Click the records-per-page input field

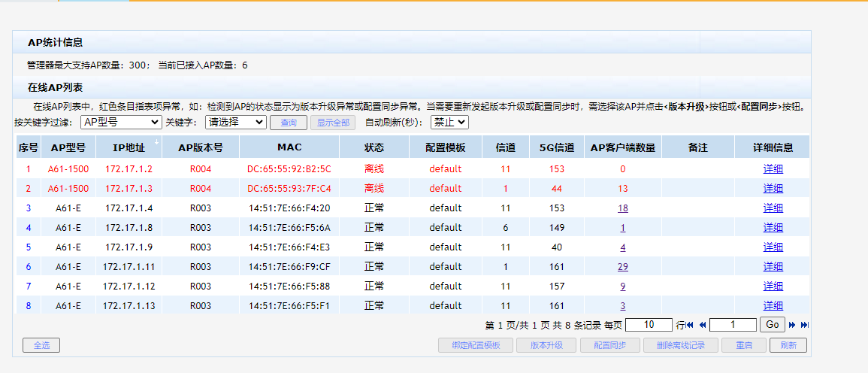tap(648, 325)
